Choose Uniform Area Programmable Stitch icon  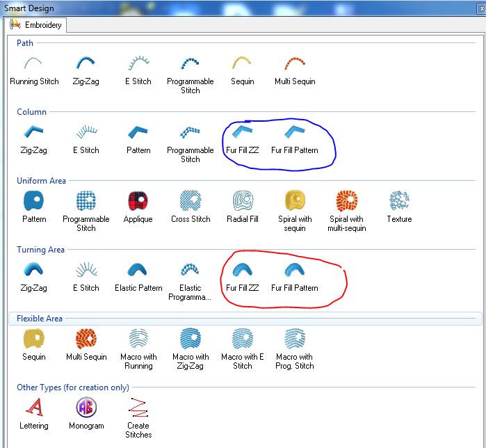click(86, 200)
